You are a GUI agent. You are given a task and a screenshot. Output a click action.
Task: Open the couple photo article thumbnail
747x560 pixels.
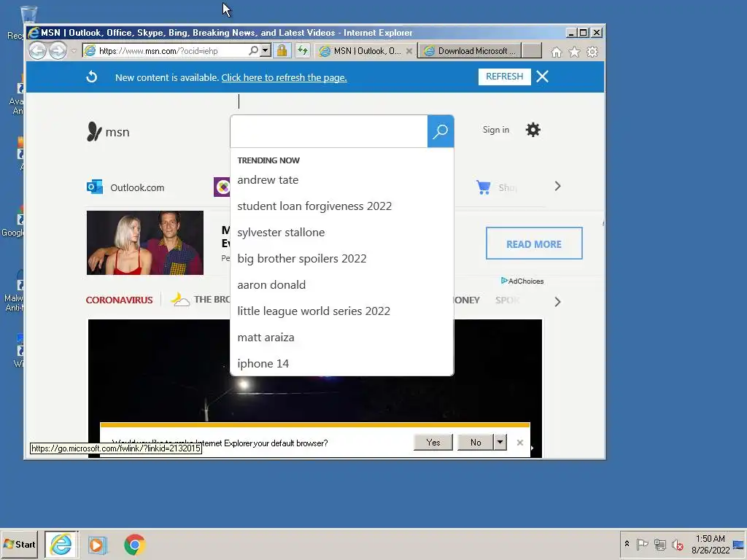(x=145, y=243)
